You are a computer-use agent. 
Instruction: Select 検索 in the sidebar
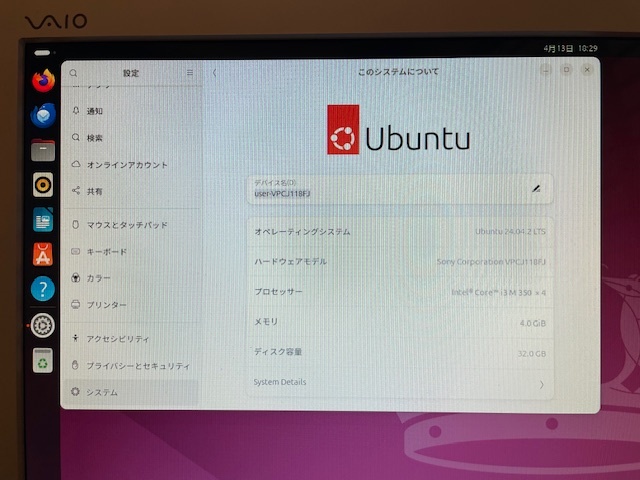(x=131, y=138)
